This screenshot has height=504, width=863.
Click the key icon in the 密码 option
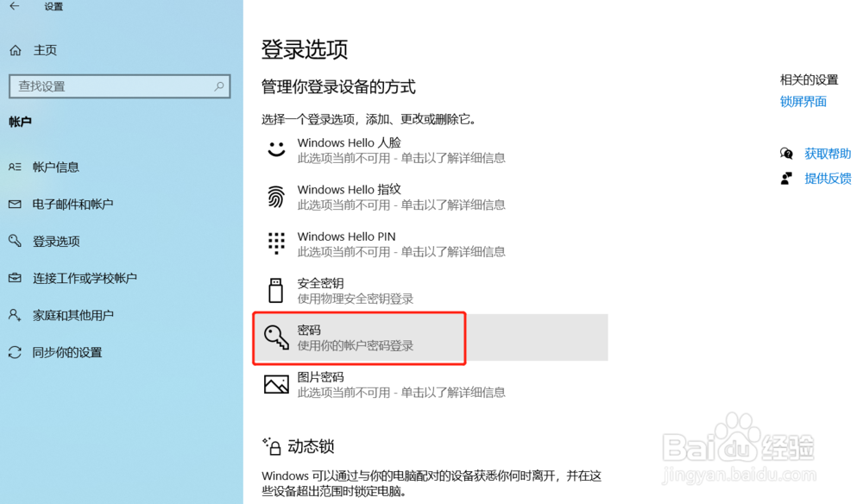pyautogui.click(x=276, y=337)
